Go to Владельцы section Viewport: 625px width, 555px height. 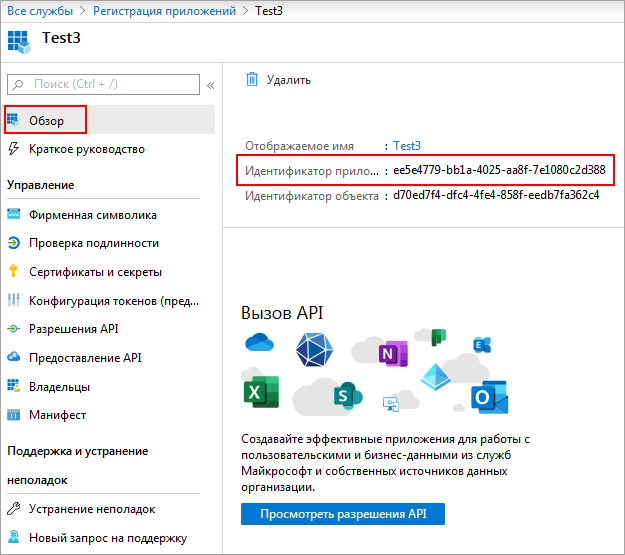(59, 386)
